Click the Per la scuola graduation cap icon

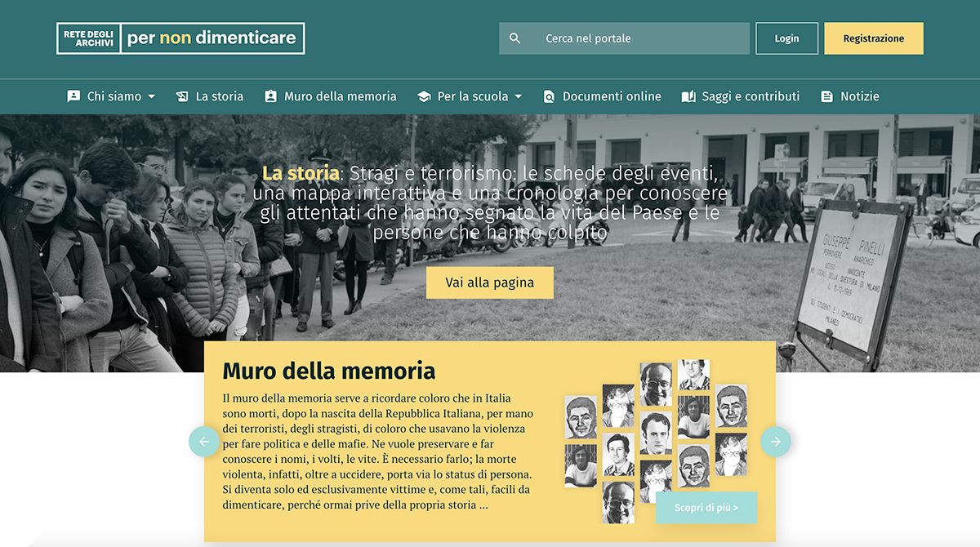pos(424,96)
